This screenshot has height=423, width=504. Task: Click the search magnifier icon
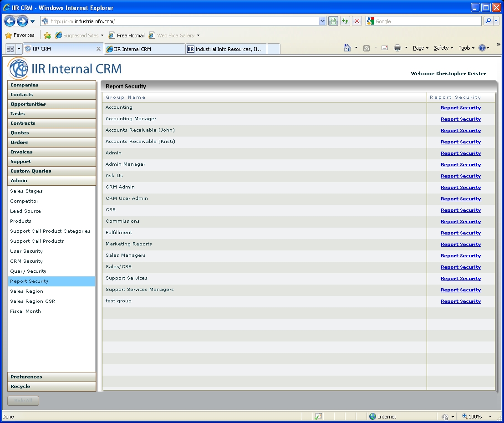click(488, 21)
